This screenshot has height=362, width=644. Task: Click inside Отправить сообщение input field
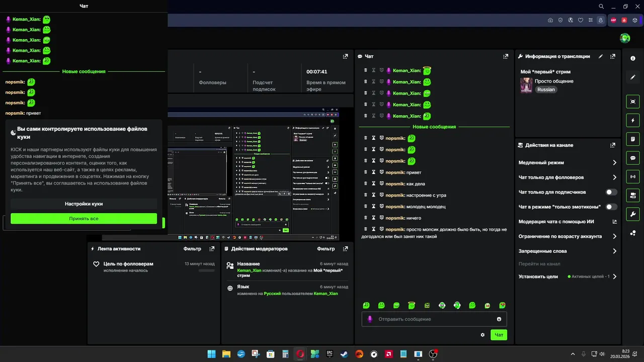pyautogui.click(x=434, y=319)
